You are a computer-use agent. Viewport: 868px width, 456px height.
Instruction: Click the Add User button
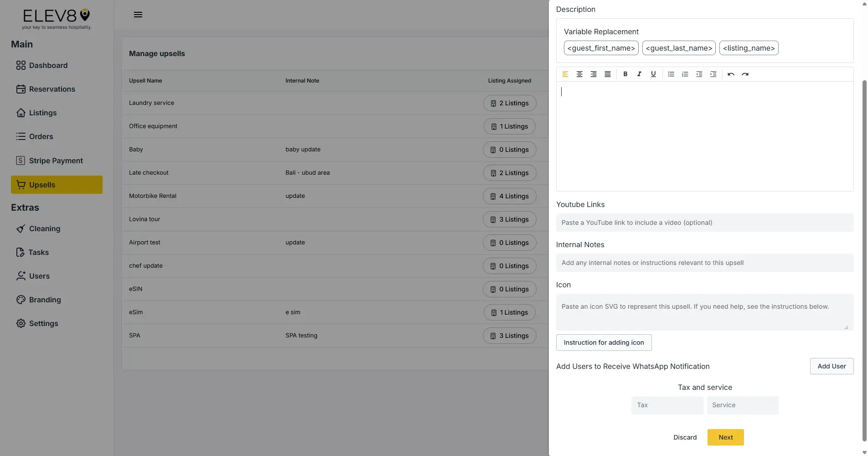point(832,366)
